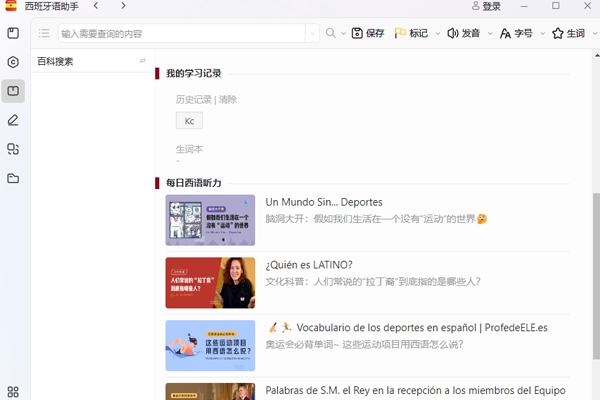Click the 文化科普 description text
This screenshot has height=400, width=600.
point(373,282)
